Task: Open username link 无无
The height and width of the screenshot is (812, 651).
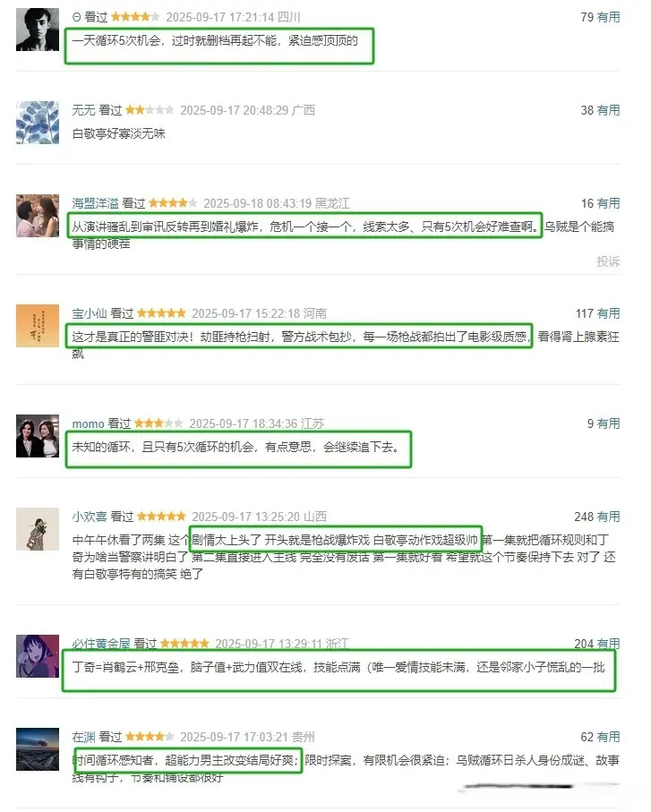Action: pyautogui.click(x=83, y=110)
